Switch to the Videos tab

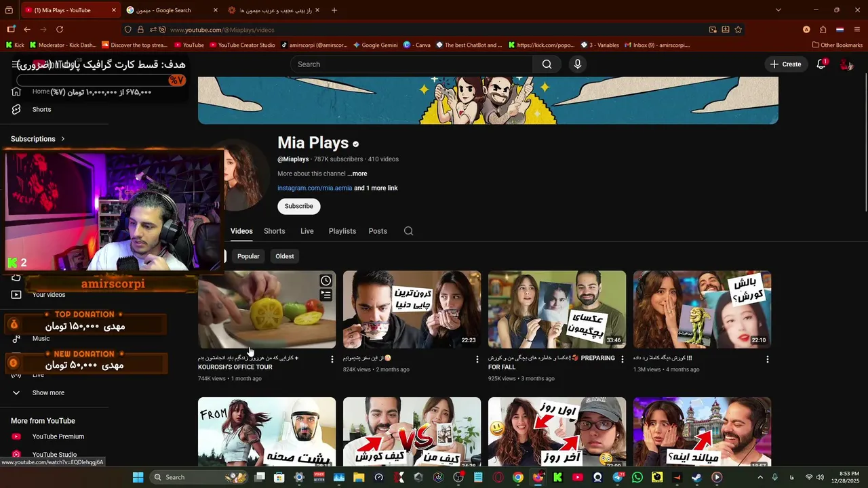pos(241,231)
